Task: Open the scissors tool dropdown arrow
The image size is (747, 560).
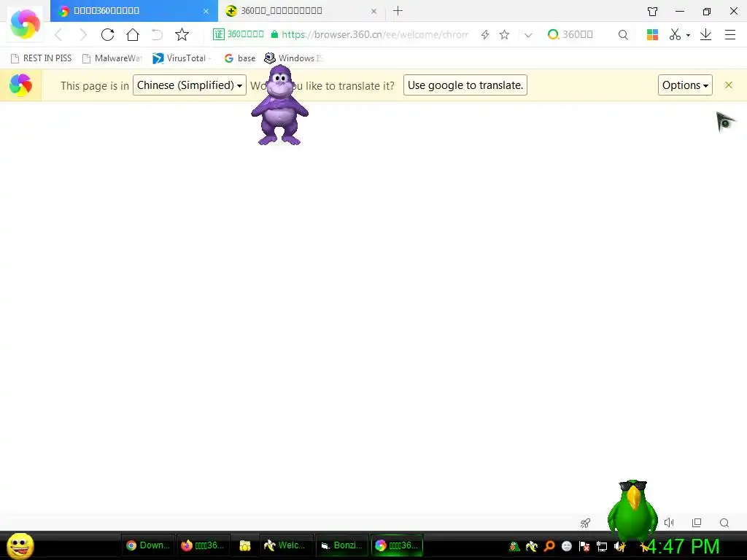Action: pos(688,35)
